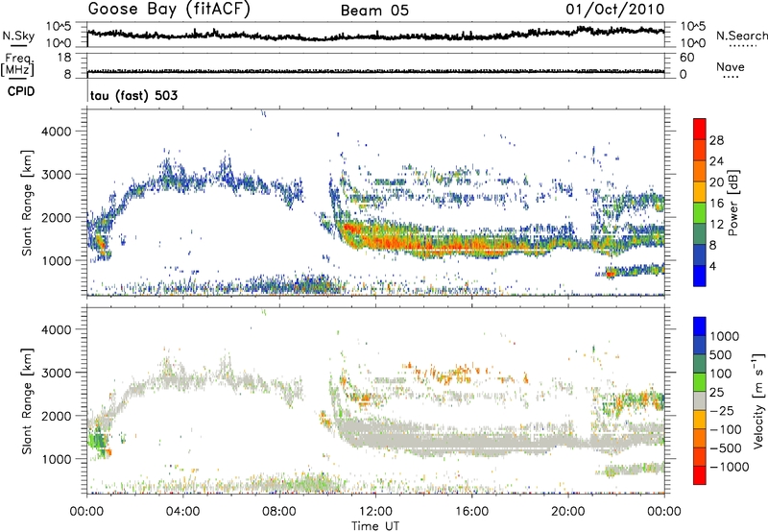Click the '3000' range tick in power panel
768x532 pixels.
56,175
